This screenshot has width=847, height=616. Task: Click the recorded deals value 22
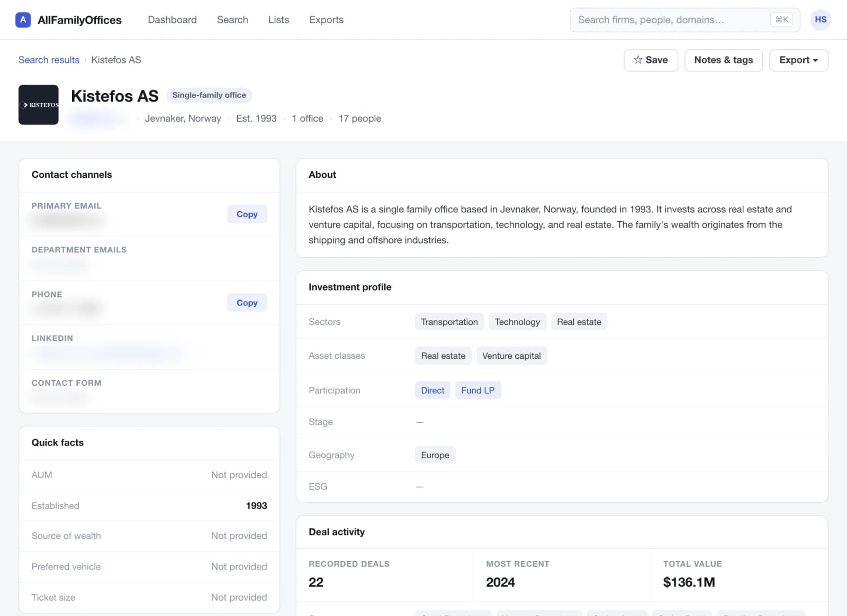pos(316,582)
